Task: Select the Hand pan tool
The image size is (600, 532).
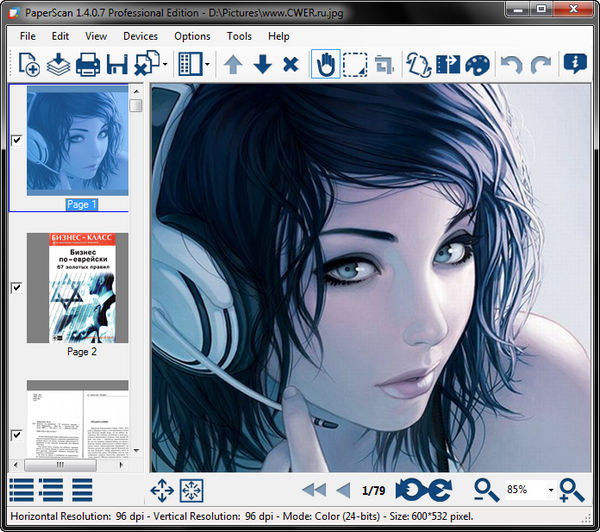Action: (326, 64)
